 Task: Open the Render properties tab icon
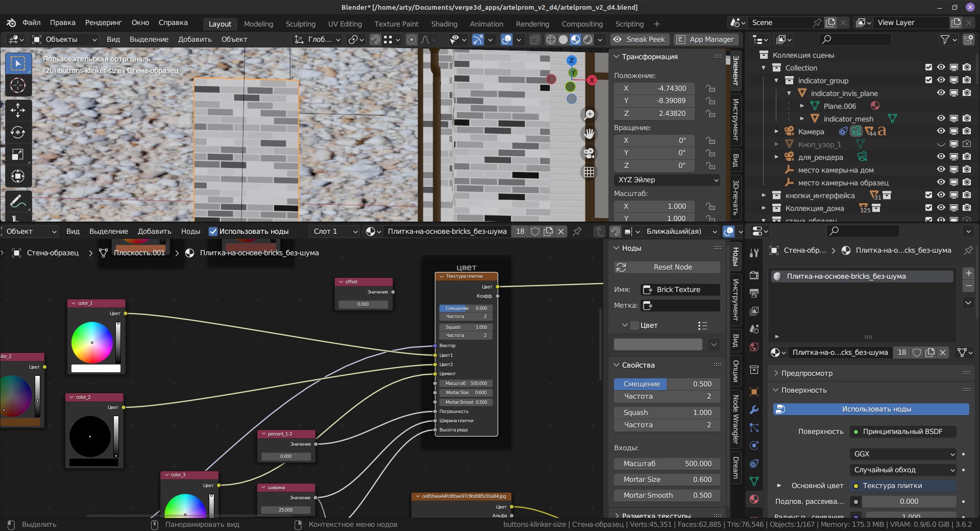754,275
